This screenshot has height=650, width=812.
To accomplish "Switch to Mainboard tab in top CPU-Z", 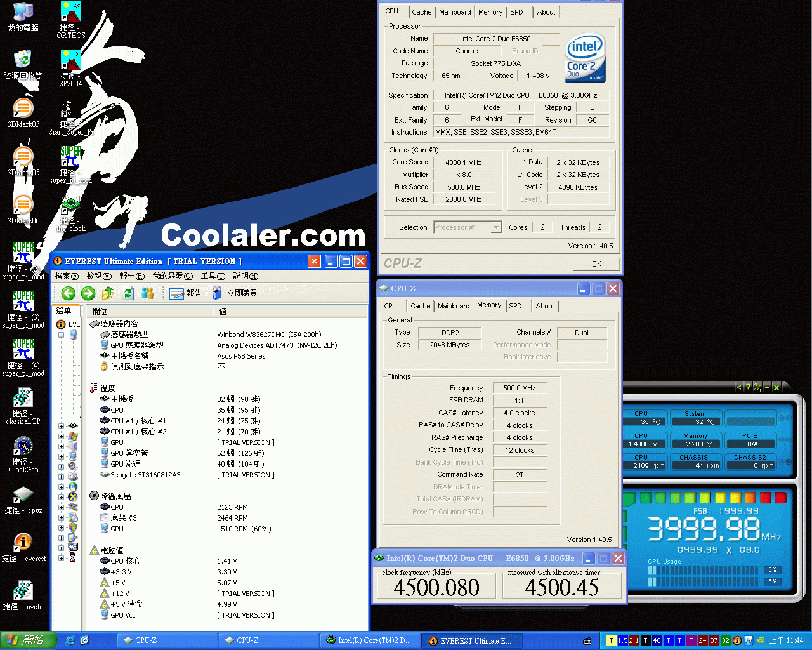I will 455,12.
